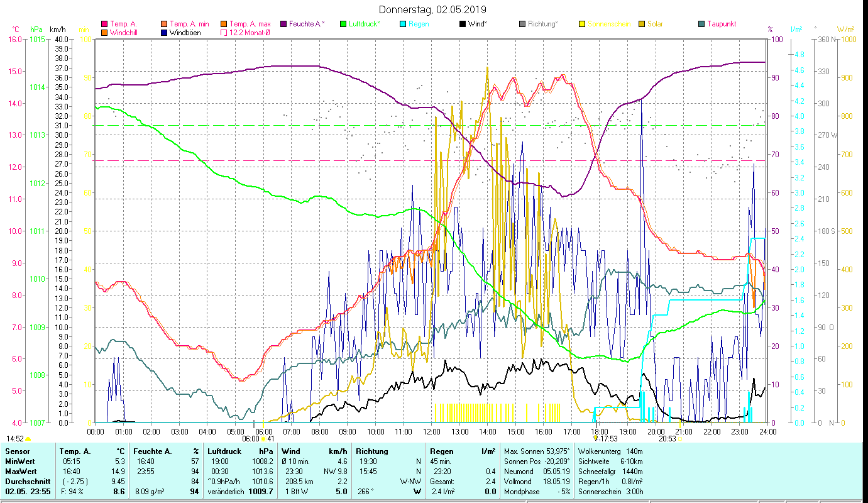Image resolution: width=868 pixels, height=503 pixels.
Task: Click the Windchill legend label
Action: coord(123,33)
